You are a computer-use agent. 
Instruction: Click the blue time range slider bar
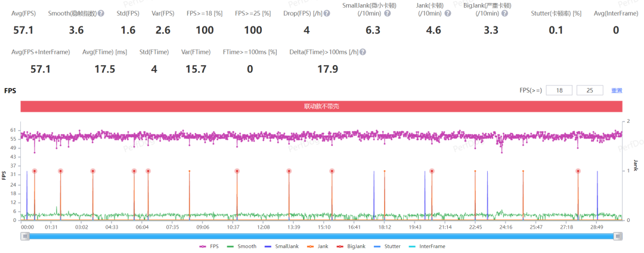(x=321, y=236)
